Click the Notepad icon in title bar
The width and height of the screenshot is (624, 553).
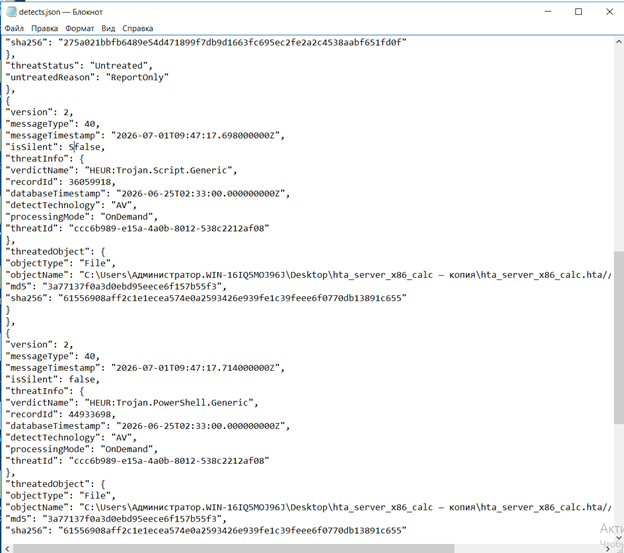(12, 12)
